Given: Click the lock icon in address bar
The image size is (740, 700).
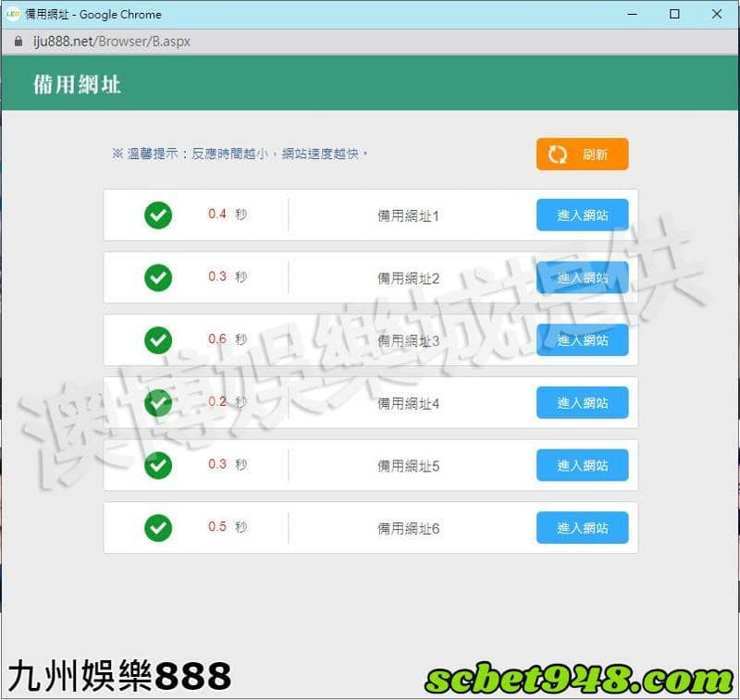Looking at the screenshot, I should pos(18,42).
